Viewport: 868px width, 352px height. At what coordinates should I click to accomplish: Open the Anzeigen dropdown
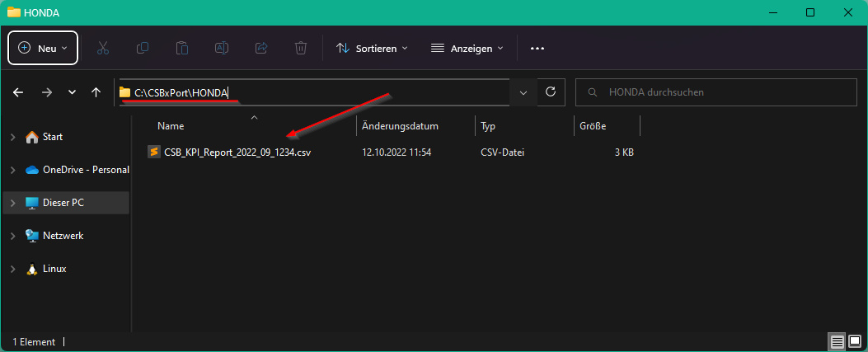coord(467,48)
